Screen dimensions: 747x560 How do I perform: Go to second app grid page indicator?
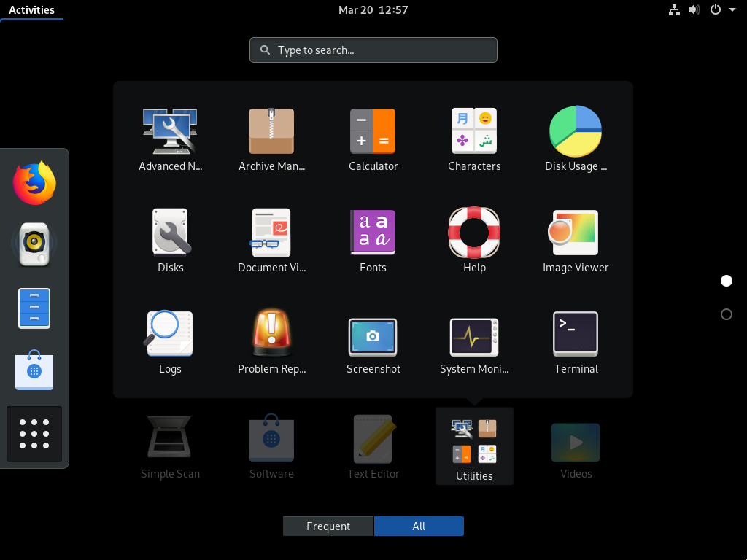coord(727,314)
